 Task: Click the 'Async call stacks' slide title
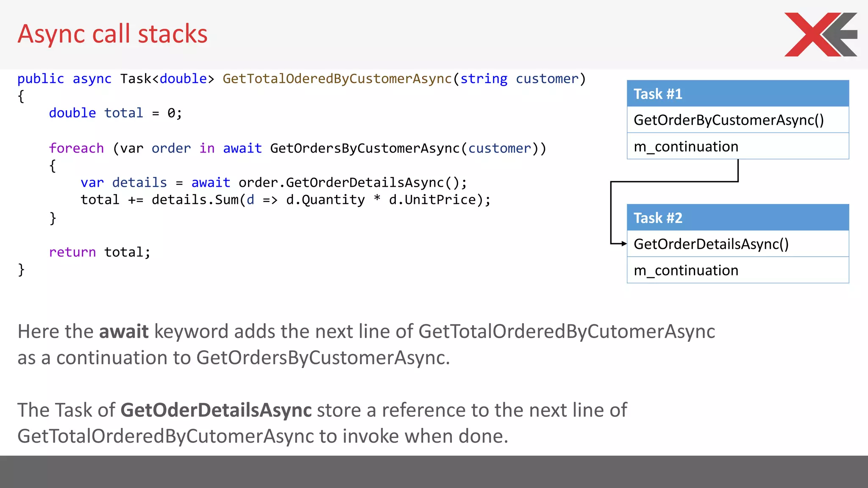(x=112, y=34)
